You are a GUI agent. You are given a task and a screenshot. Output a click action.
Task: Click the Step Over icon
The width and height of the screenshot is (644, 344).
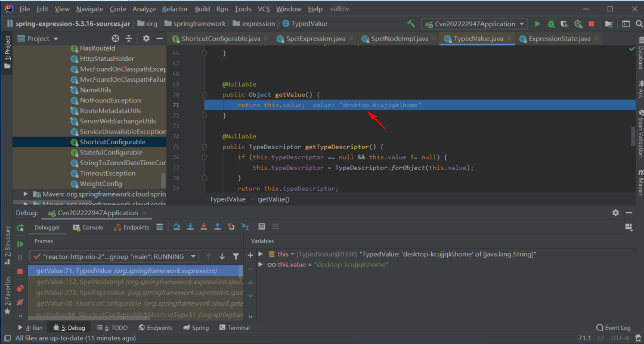click(x=177, y=227)
